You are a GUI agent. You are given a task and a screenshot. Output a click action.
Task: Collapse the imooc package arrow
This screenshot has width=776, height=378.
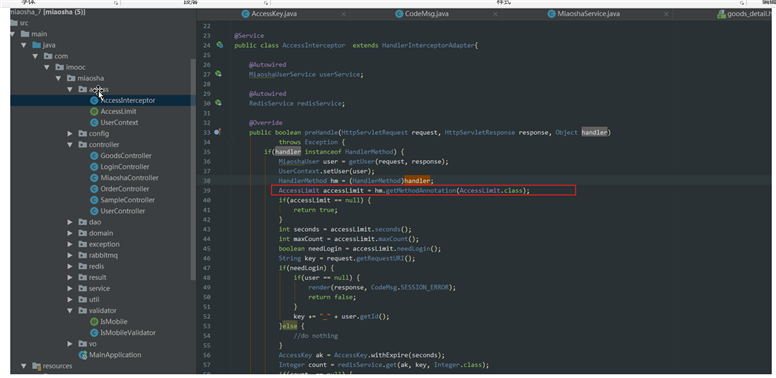click(x=47, y=67)
